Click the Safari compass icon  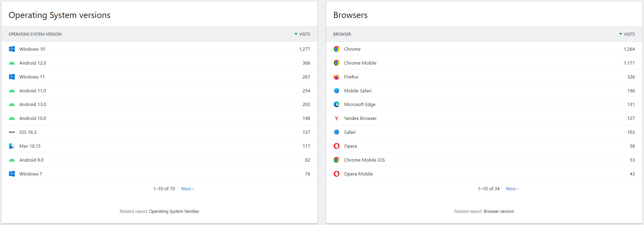pyautogui.click(x=337, y=132)
